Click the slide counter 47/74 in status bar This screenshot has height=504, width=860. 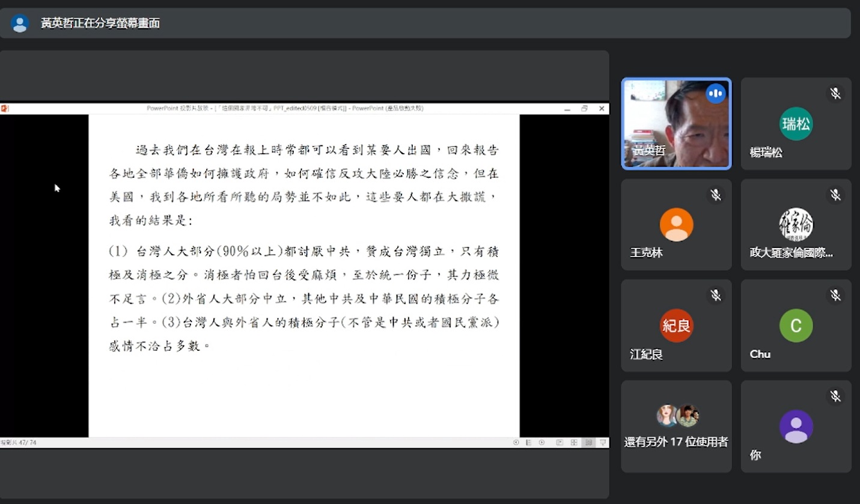[x=19, y=443]
